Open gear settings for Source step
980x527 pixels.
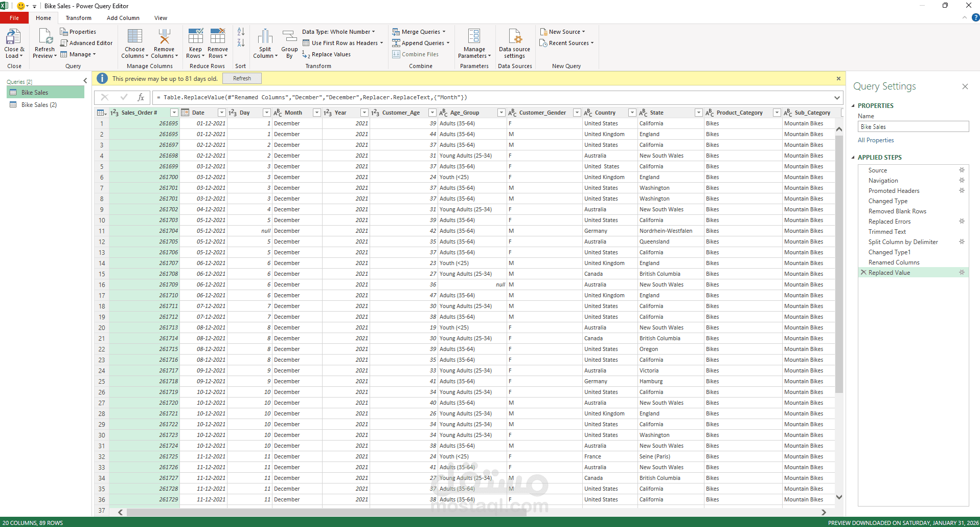pyautogui.click(x=962, y=170)
